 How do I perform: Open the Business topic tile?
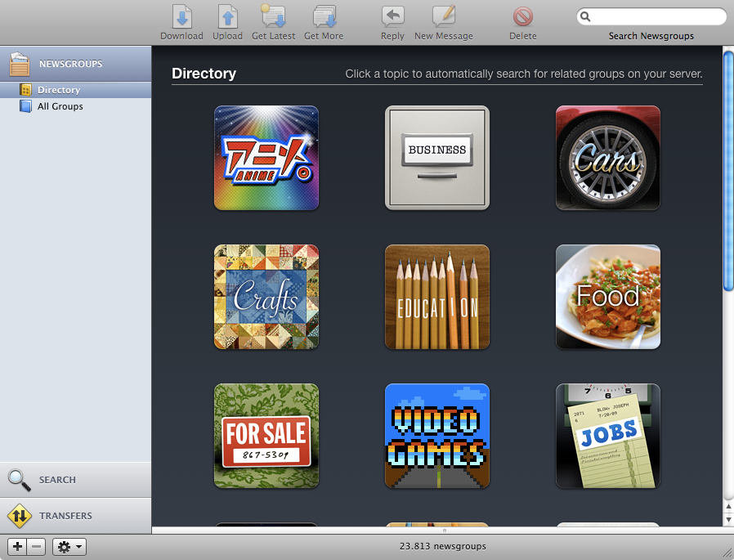click(x=437, y=158)
